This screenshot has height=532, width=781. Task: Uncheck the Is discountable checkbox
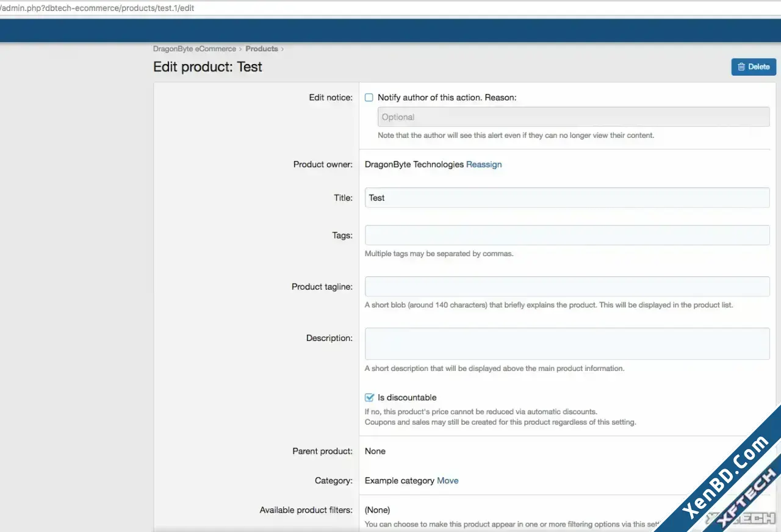pyautogui.click(x=369, y=398)
